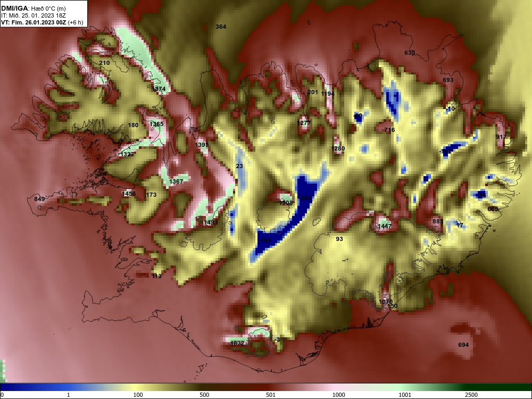Click the map value 1367
The height and width of the screenshot is (399, 532).
pos(177,182)
